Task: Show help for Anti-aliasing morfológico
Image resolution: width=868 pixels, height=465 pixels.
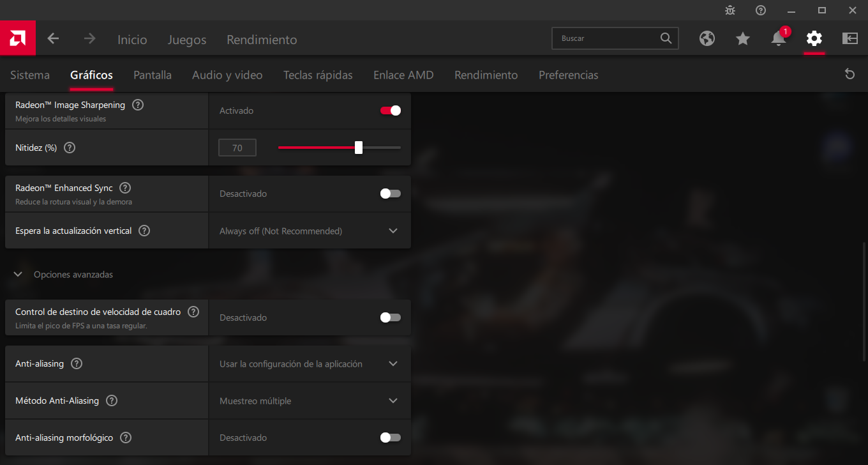Action: point(126,438)
